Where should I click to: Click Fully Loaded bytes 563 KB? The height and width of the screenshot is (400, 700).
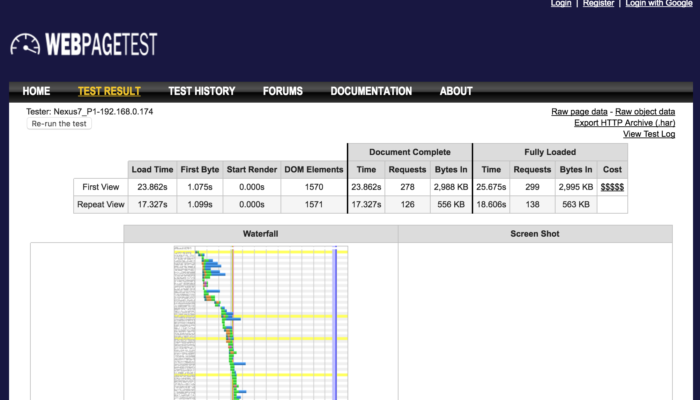tap(576, 204)
